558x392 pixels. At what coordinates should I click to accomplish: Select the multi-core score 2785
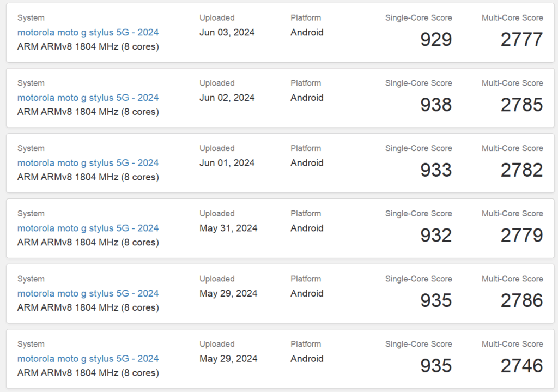(521, 105)
